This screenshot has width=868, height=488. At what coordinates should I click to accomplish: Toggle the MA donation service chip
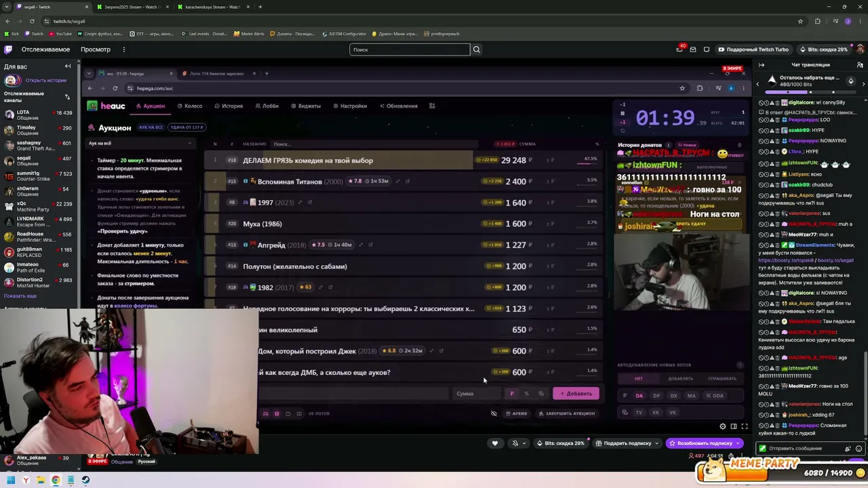click(x=691, y=396)
